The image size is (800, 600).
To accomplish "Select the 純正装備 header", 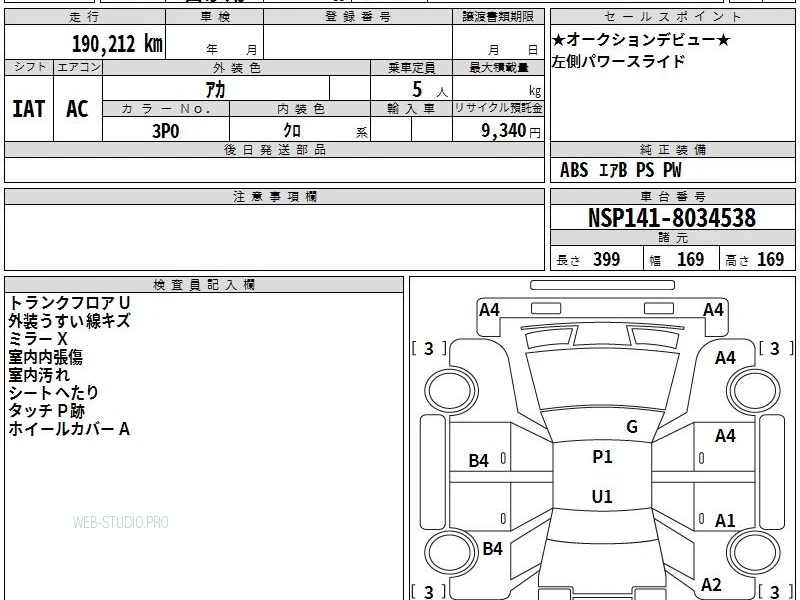I will pos(672,149).
